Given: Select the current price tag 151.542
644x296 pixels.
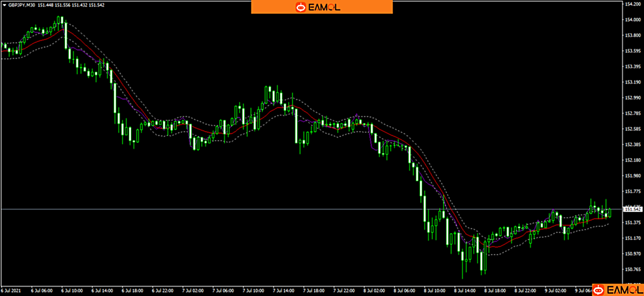Looking at the screenshot, I should click(632, 209).
